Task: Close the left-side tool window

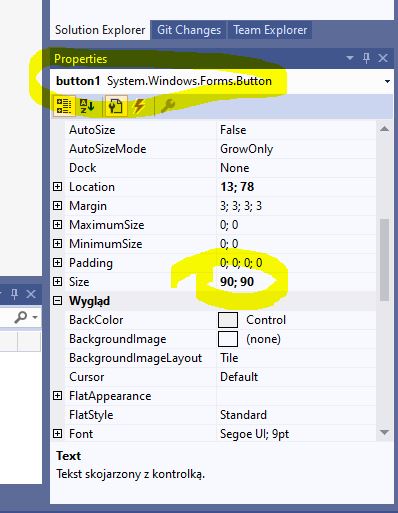Action: (31, 294)
